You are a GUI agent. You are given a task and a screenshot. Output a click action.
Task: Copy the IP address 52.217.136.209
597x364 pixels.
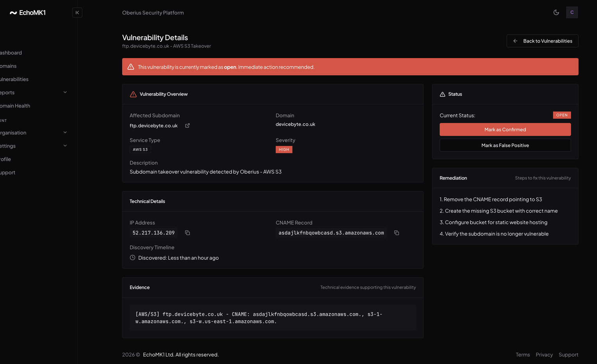[188, 233]
